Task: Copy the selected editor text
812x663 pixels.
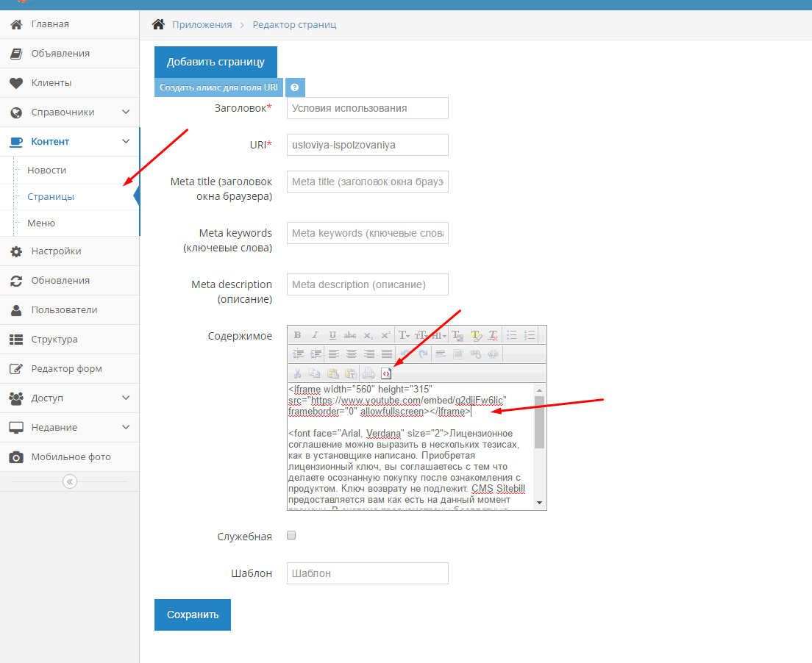Action: click(x=315, y=373)
